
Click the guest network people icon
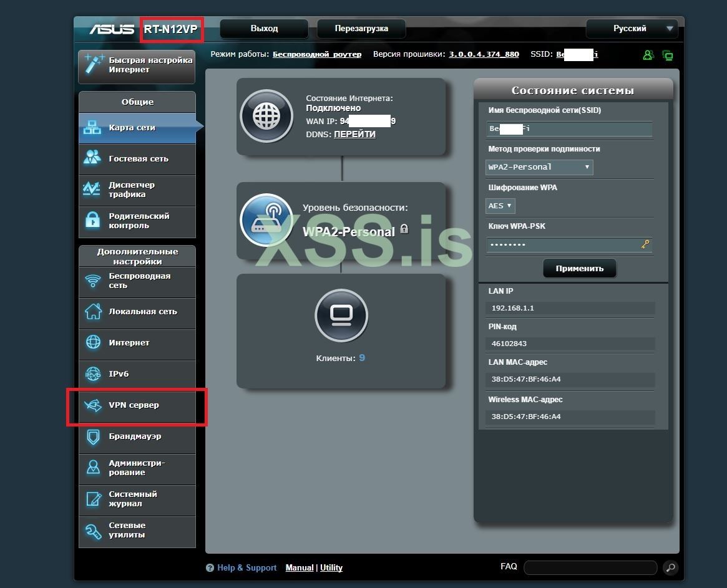[92, 158]
